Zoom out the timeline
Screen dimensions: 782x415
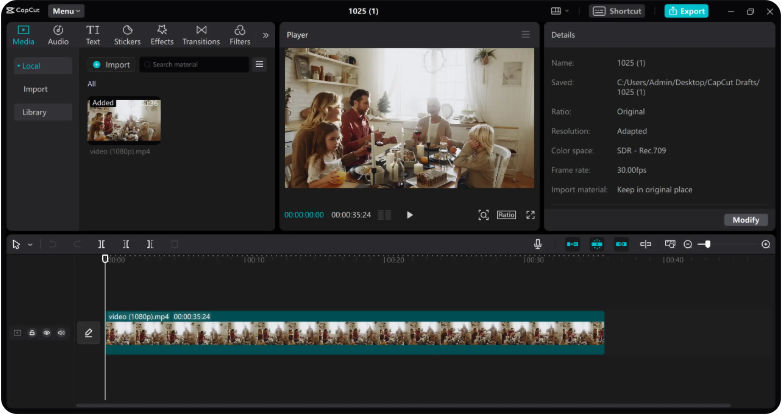688,244
